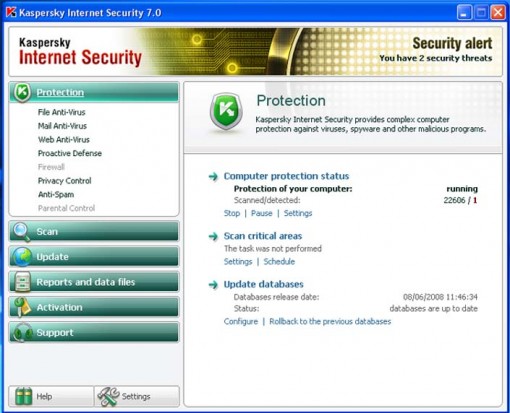Image resolution: width=510 pixels, height=413 pixels.
Task: Click Rollback to the previous databases
Action: [x=330, y=321]
